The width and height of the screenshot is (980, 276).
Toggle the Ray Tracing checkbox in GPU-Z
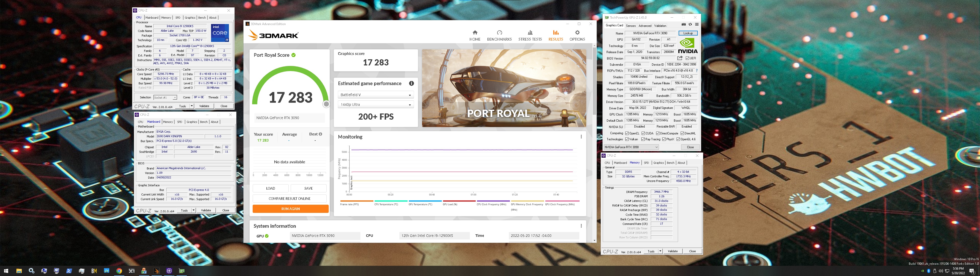(x=643, y=139)
